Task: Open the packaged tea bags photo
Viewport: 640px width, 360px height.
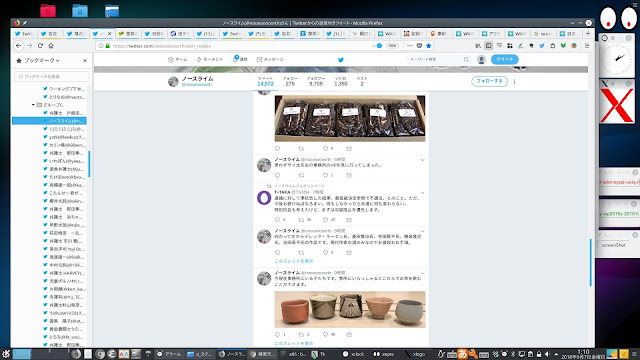Action: (x=350, y=118)
